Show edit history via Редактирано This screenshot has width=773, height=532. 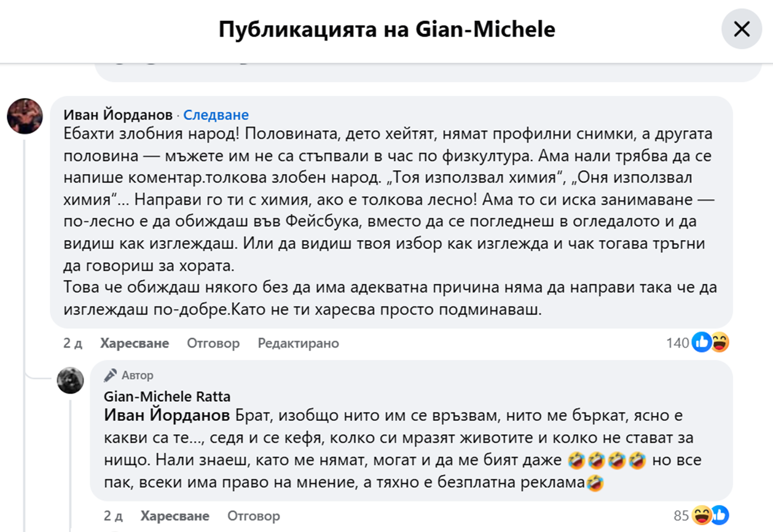coord(298,343)
